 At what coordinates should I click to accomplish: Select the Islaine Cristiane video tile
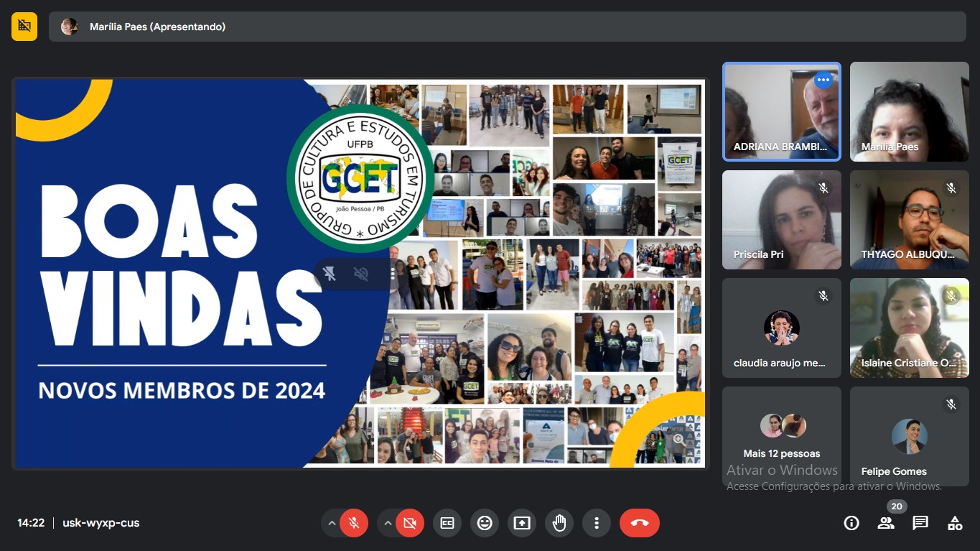[x=910, y=328]
